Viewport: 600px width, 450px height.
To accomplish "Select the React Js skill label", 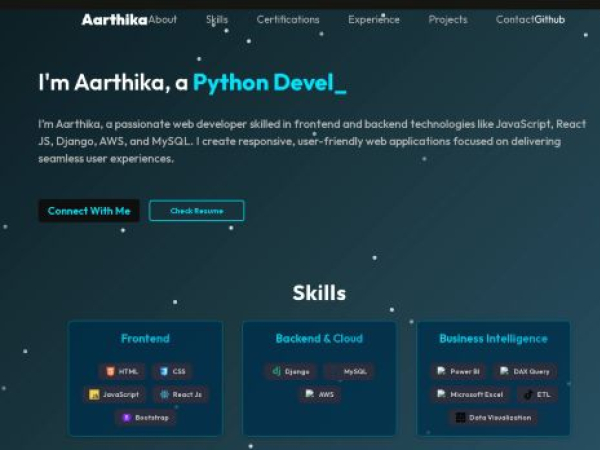I will [x=187, y=395].
